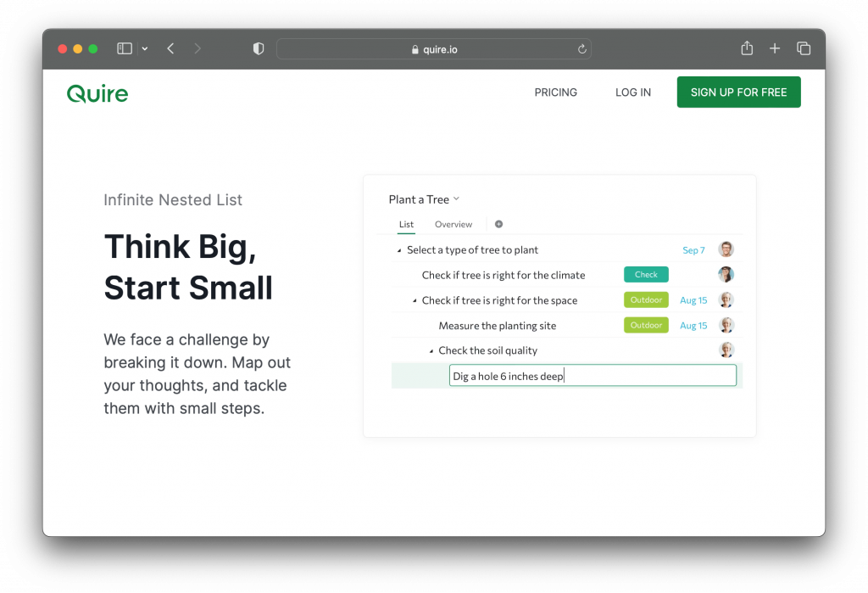The width and height of the screenshot is (868, 593).
Task: Reload the page with the refresh icon
Action: click(581, 48)
